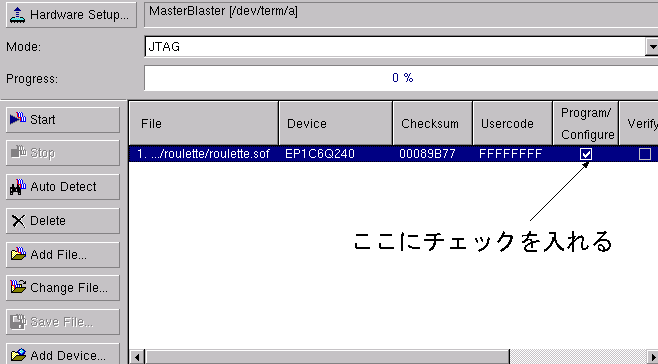The image size is (658, 364).
Task: Click the Checksum column header
Action: [433, 123]
